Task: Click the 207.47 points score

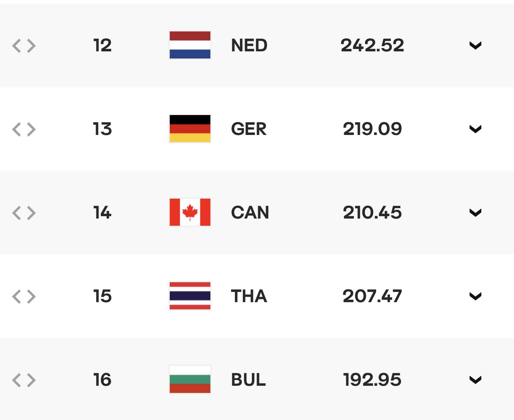Action: click(x=373, y=296)
